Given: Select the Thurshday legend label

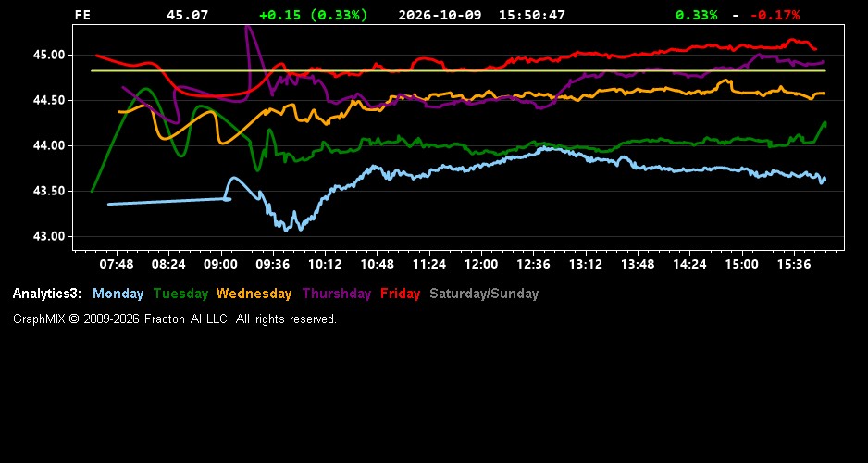Looking at the screenshot, I should pyautogui.click(x=337, y=294).
